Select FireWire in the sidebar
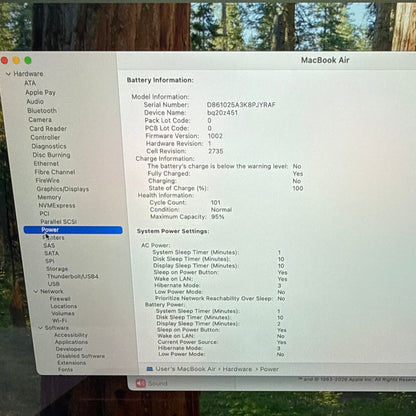Screen dimensions: 416x416 coord(47,180)
